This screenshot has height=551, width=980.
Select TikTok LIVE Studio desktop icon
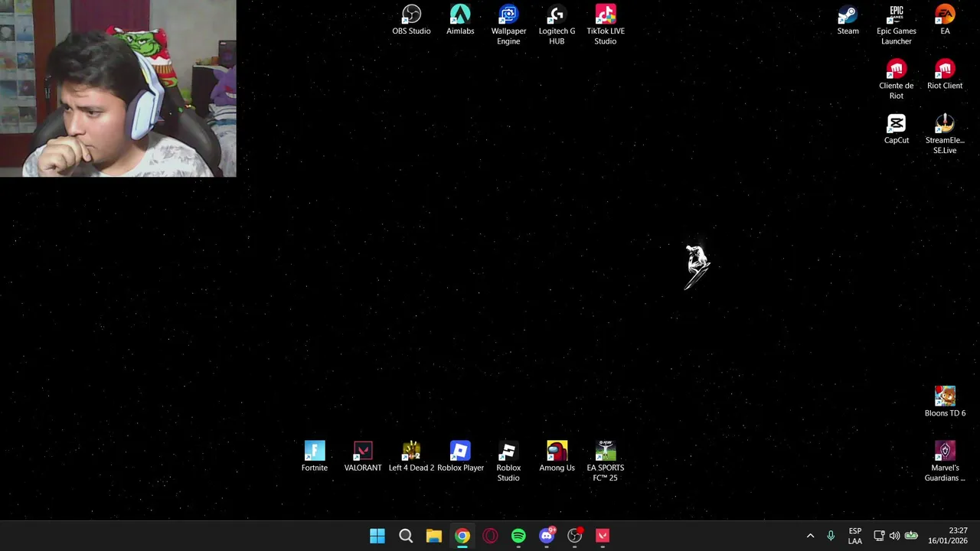click(x=606, y=25)
